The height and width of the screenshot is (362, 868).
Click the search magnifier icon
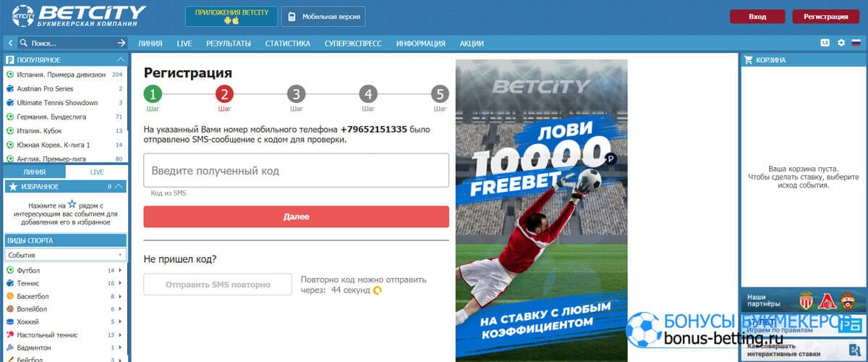(x=24, y=43)
